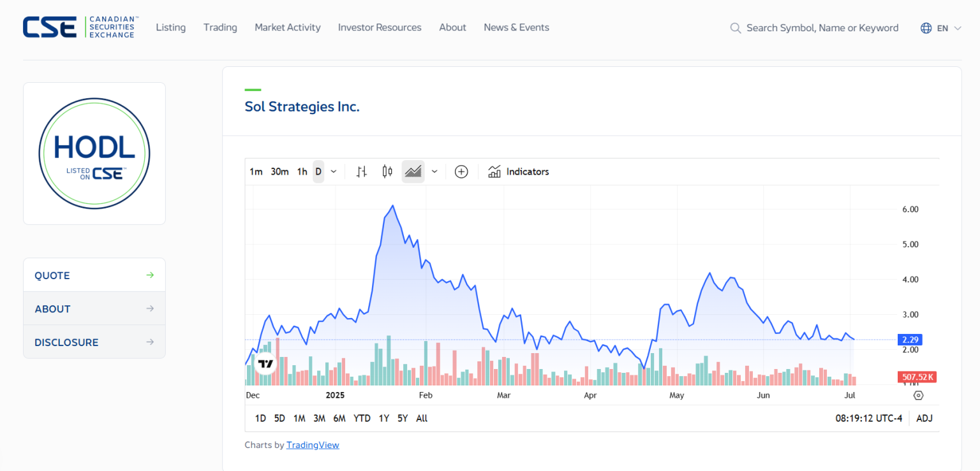Expand the time interval dropdown arrow
This screenshot has height=471, width=980.
pyautogui.click(x=334, y=171)
